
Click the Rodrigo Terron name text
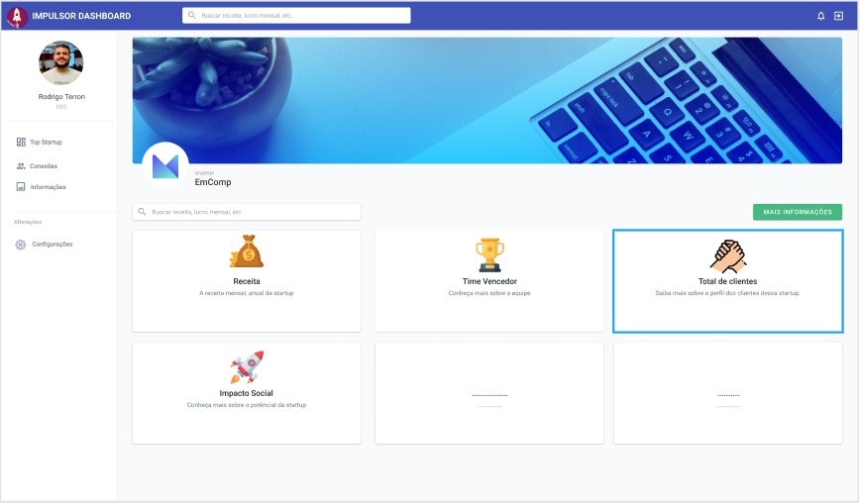pos(61,97)
